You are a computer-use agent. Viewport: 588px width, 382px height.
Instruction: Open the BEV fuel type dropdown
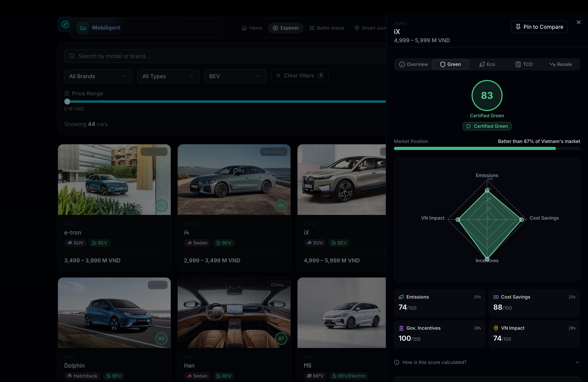(x=235, y=76)
